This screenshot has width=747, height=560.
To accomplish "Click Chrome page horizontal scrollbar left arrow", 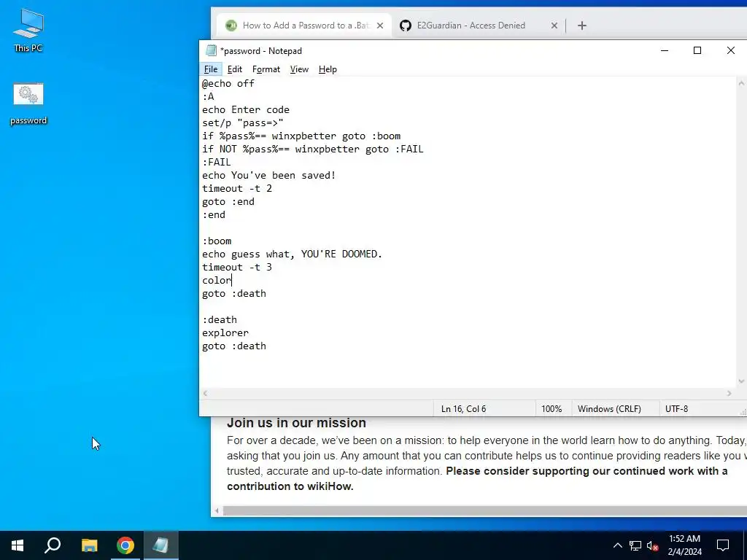I will (x=217, y=511).
